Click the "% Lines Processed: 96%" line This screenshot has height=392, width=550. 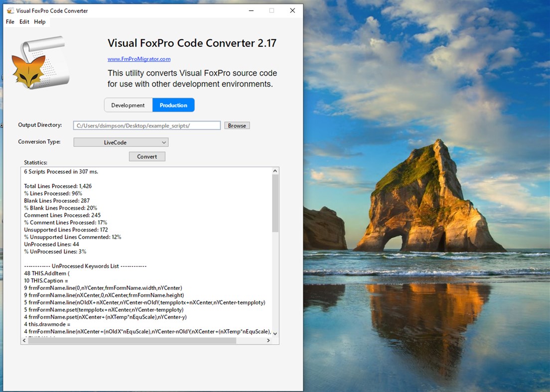(x=53, y=194)
